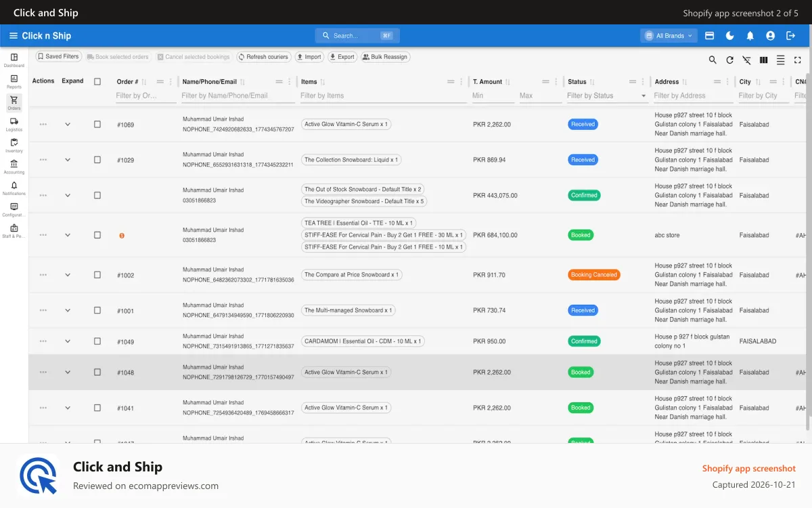Open the All Brands dropdown
Viewport: 812px width, 508px height.
coord(669,36)
